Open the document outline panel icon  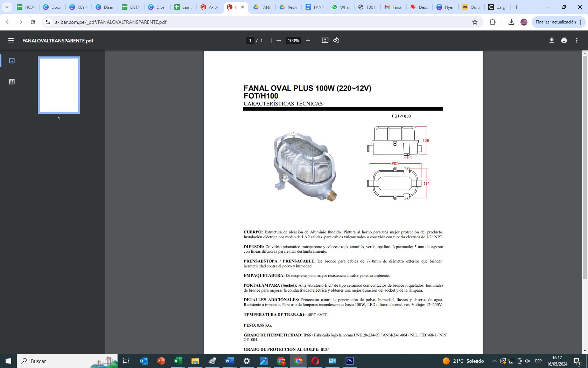coord(12,82)
